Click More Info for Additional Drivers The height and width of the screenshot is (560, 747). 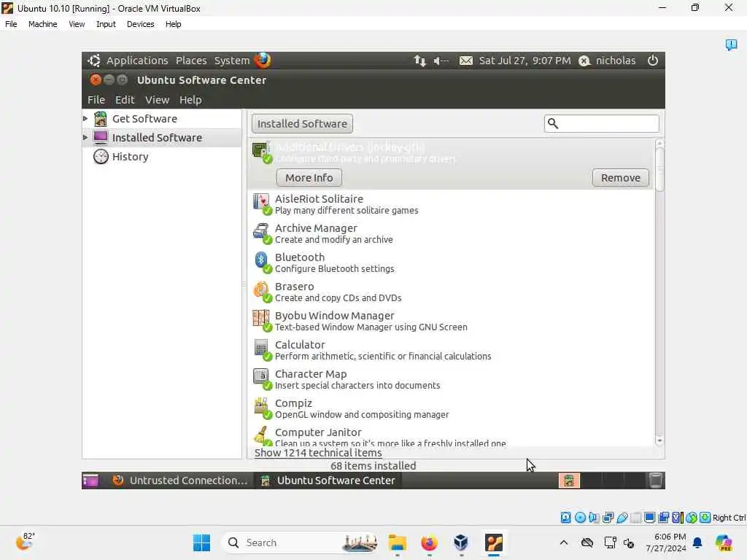[309, 178]
